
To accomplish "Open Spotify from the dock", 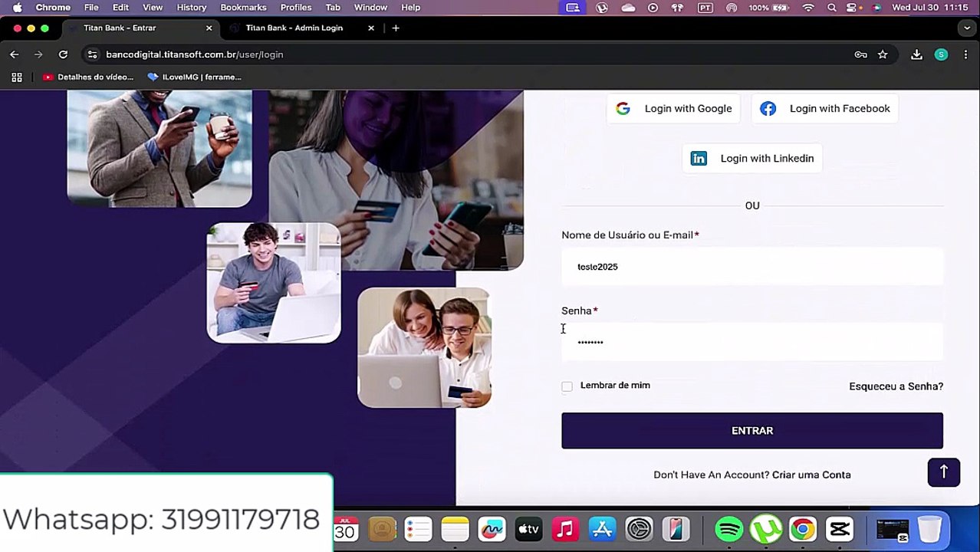I will [x=729, y=529].
